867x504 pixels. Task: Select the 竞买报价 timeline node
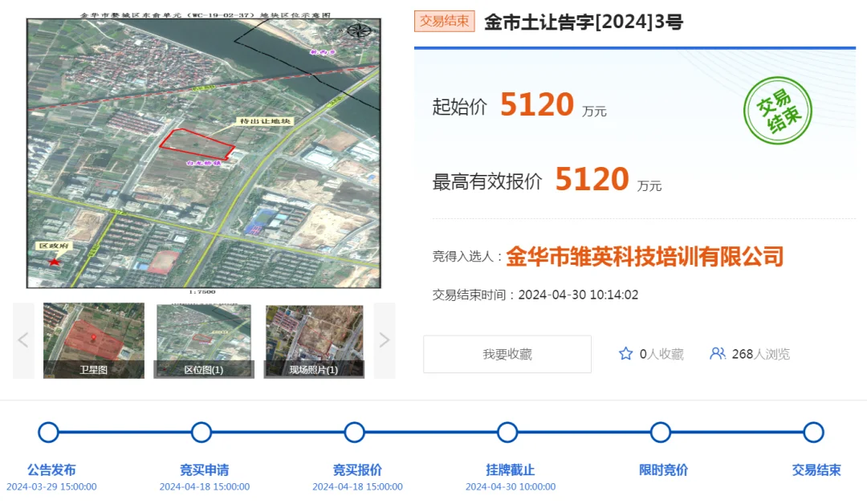[x=355, y=432]
